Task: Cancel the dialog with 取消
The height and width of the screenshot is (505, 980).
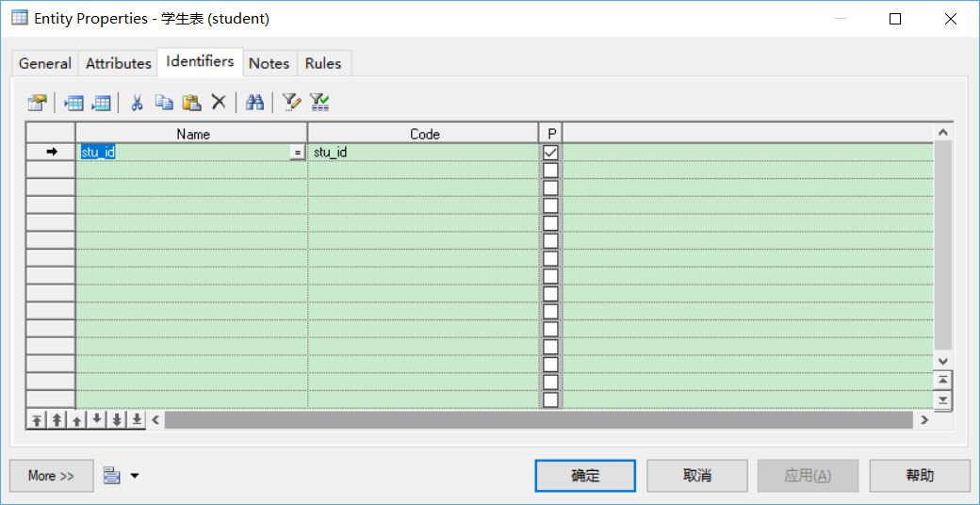Action: click(x=697, y=476)
